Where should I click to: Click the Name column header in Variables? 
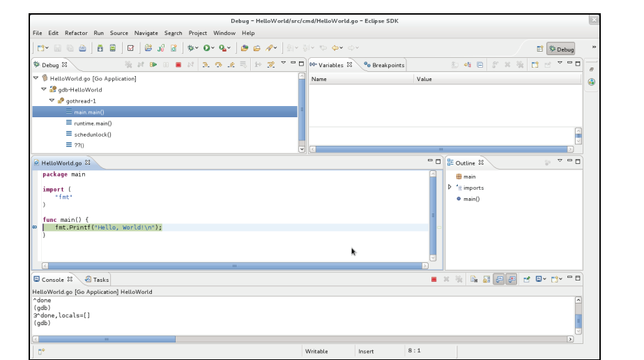(361, 79)
